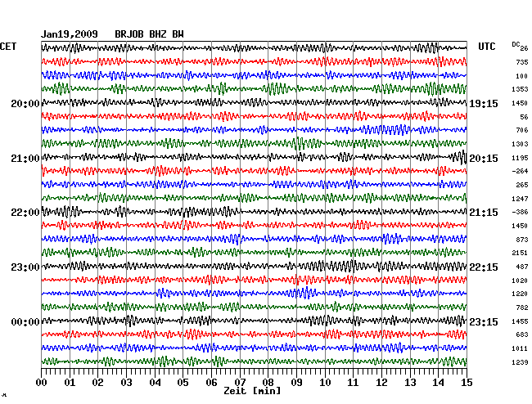Select the DC value 873
The width and height of the screenshot is (532, 404).
pos(522,240)
